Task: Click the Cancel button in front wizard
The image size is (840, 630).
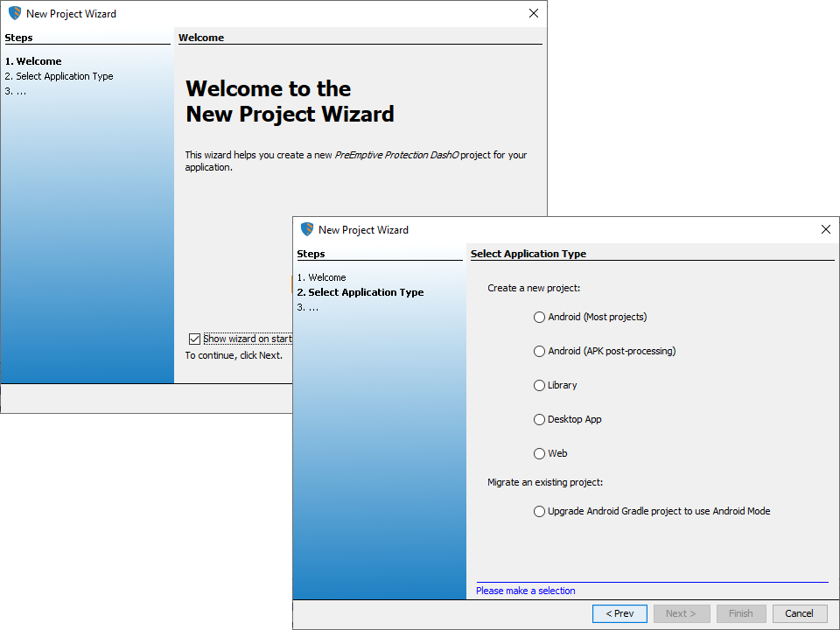Action: tap(799, 613)
